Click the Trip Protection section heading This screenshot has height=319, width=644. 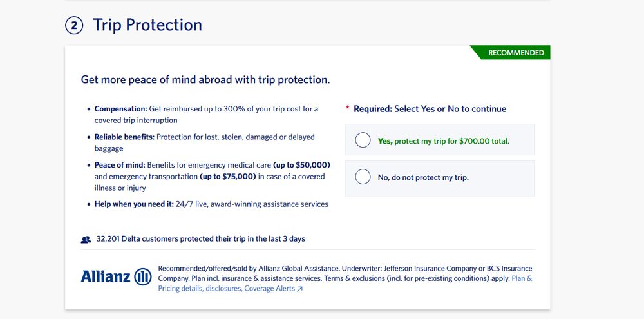[147, 25]
